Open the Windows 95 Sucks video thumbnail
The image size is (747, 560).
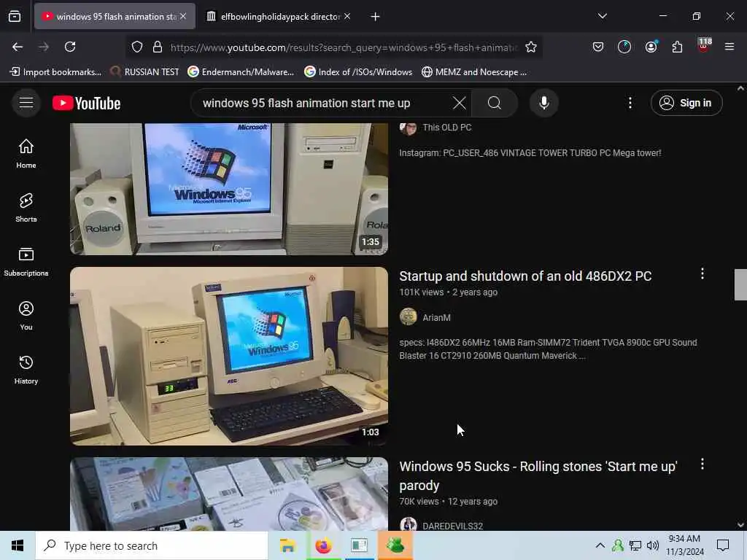point(228,494)
